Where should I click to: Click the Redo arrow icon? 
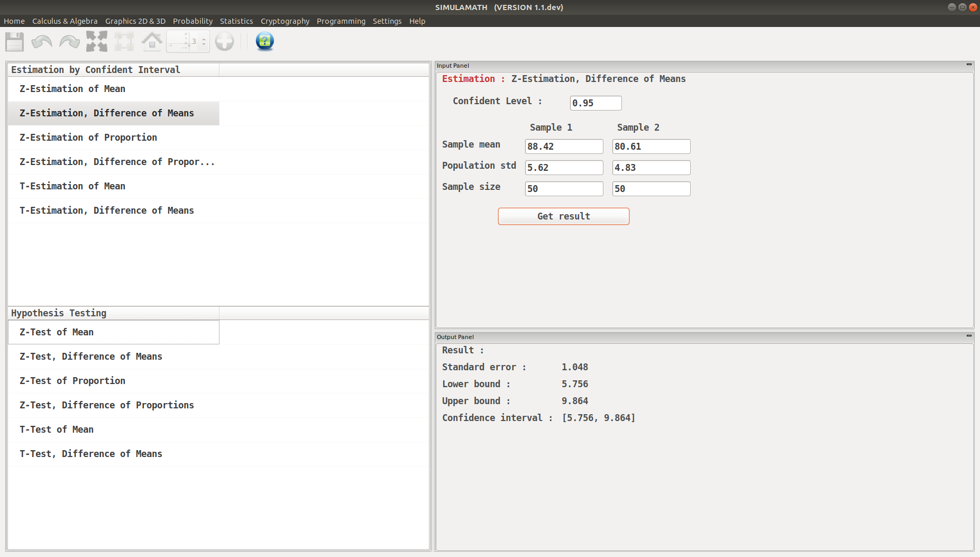click(69, 41)
